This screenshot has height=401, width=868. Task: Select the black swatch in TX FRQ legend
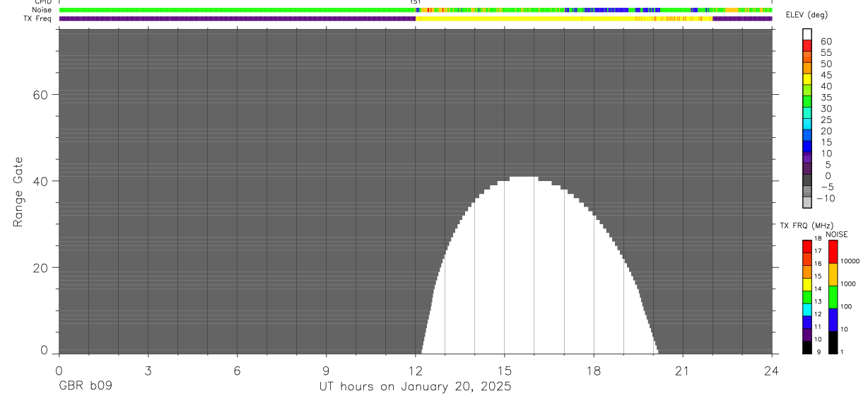pos(807,347)
